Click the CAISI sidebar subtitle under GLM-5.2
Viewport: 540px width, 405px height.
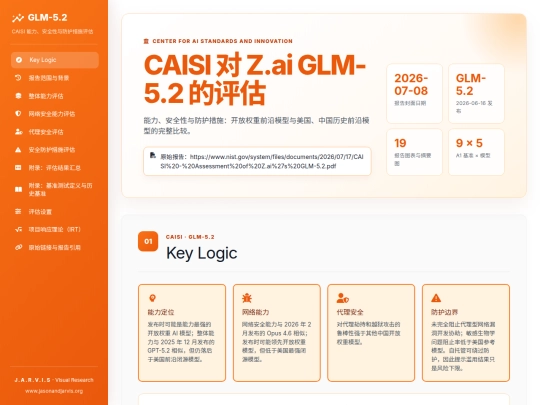(52, 32)
